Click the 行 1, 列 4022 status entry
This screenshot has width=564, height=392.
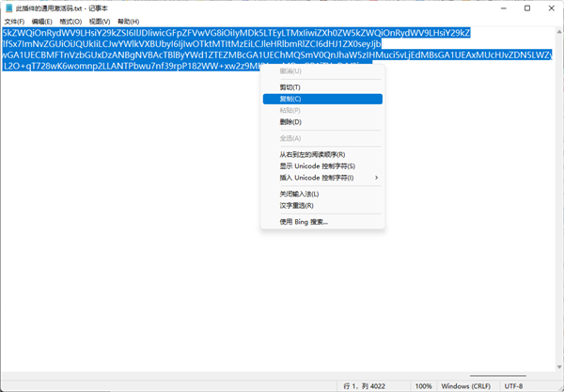pyautogui.click(x=364, y=386)
